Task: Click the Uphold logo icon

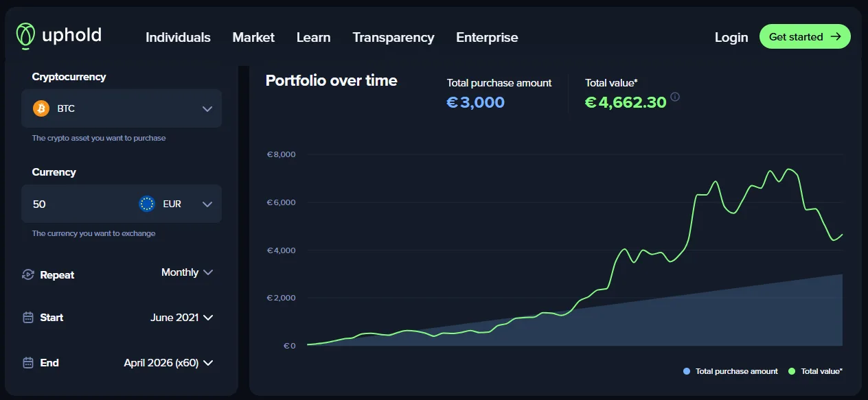Action: pyautogui.click(x=25, y=36)
